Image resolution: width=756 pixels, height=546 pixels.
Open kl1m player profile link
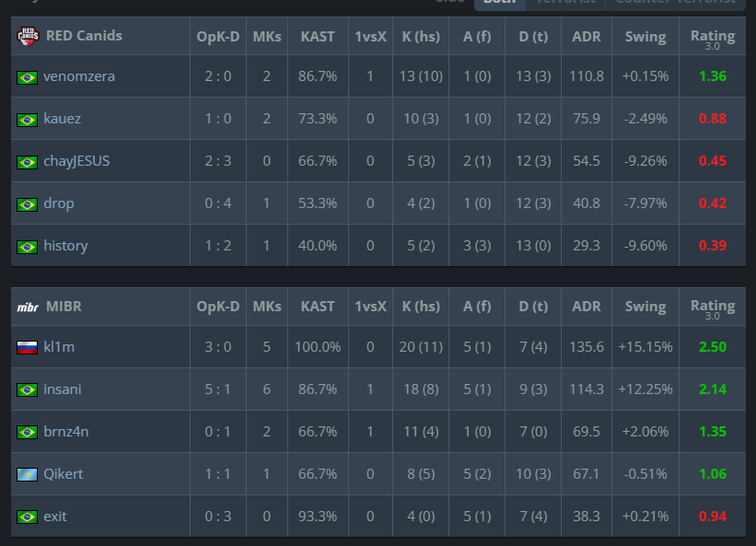(x=61, y=347)
